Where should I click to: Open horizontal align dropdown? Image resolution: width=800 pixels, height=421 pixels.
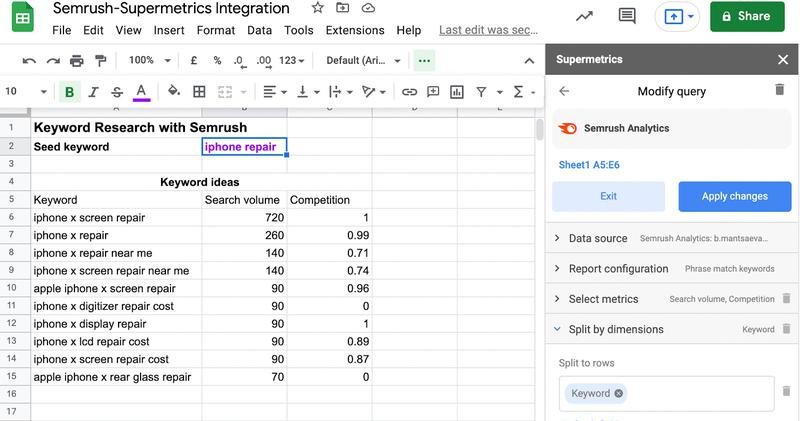[274, 92]
